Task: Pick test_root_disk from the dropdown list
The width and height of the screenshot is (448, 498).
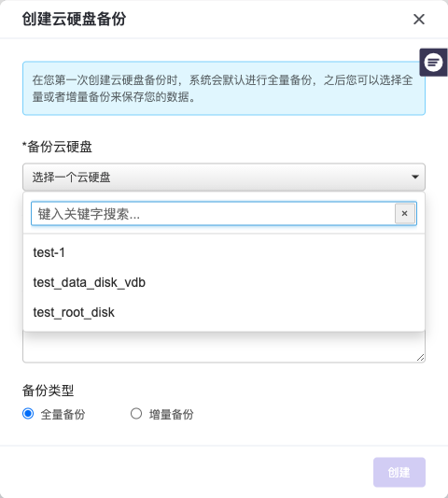Action: point(224,312)
